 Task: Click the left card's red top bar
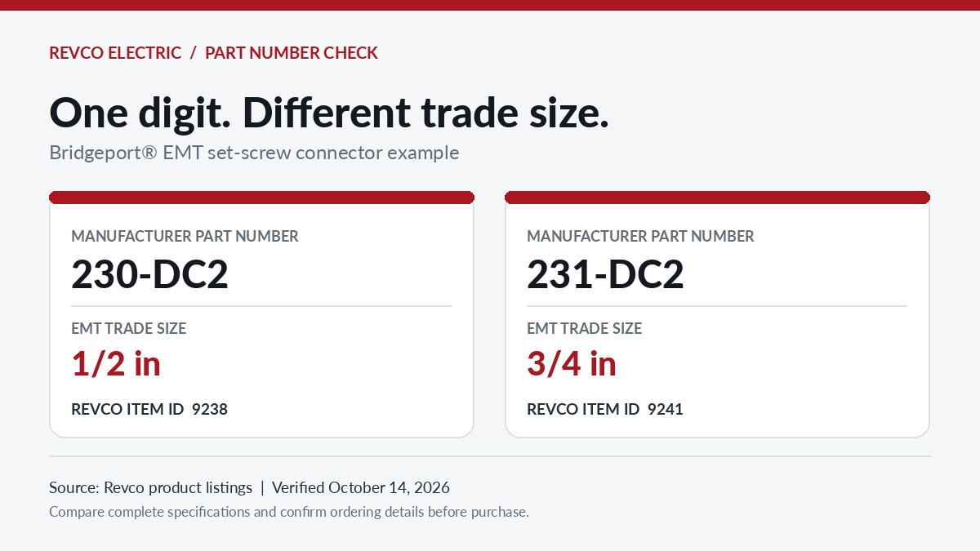(x=261, y=198)
